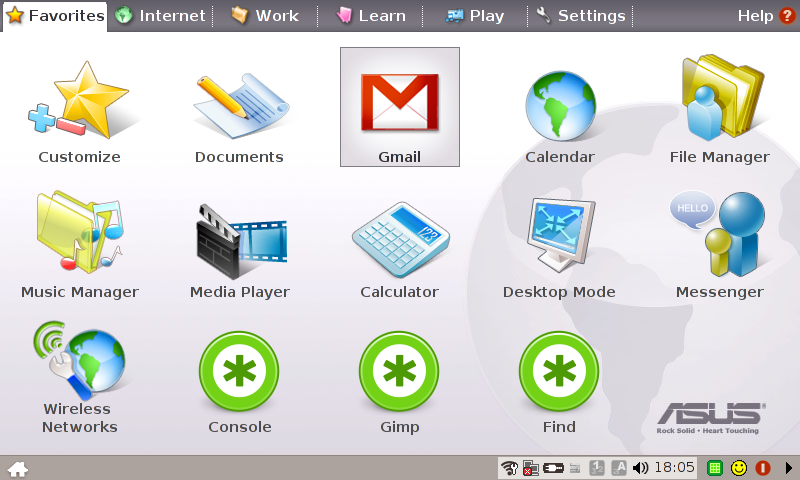The image size is (800, 480).
Task: Open Music Manager
Action: pos(79,232)
